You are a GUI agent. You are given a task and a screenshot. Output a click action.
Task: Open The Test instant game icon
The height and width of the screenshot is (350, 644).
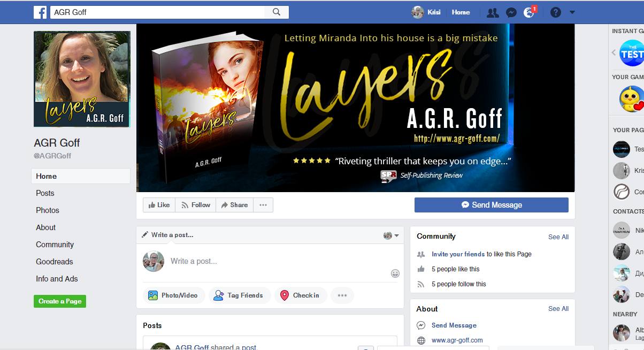pos(632,53)
